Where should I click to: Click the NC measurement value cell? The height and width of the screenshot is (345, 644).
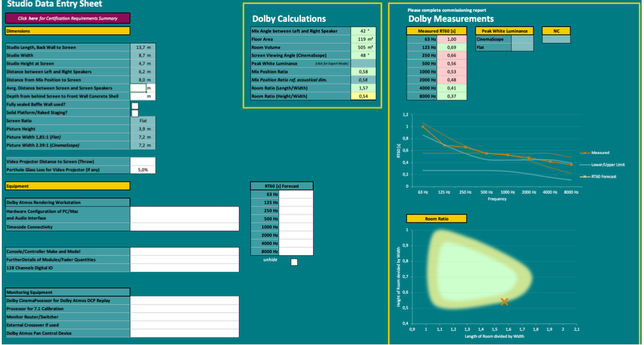point(556,39)
